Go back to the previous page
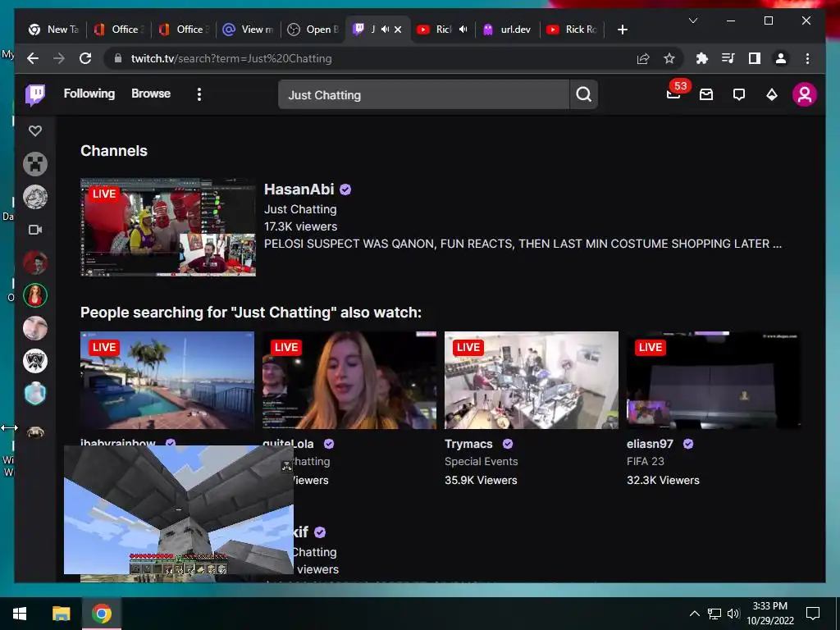This screenshot has width=840, height=630. (33, 58)
